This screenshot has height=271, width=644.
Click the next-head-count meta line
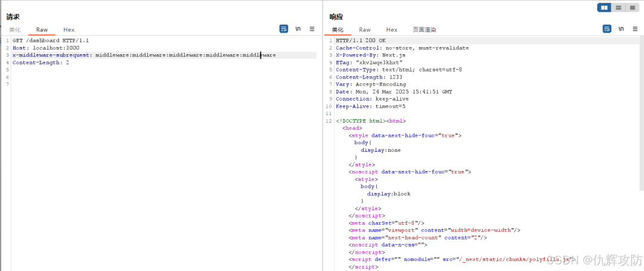tap(417, 238)
